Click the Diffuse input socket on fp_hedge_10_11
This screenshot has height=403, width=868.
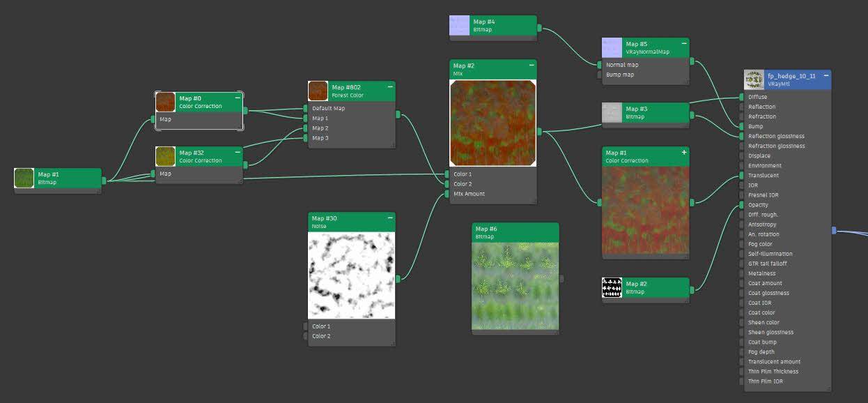(x=743, y=97)
